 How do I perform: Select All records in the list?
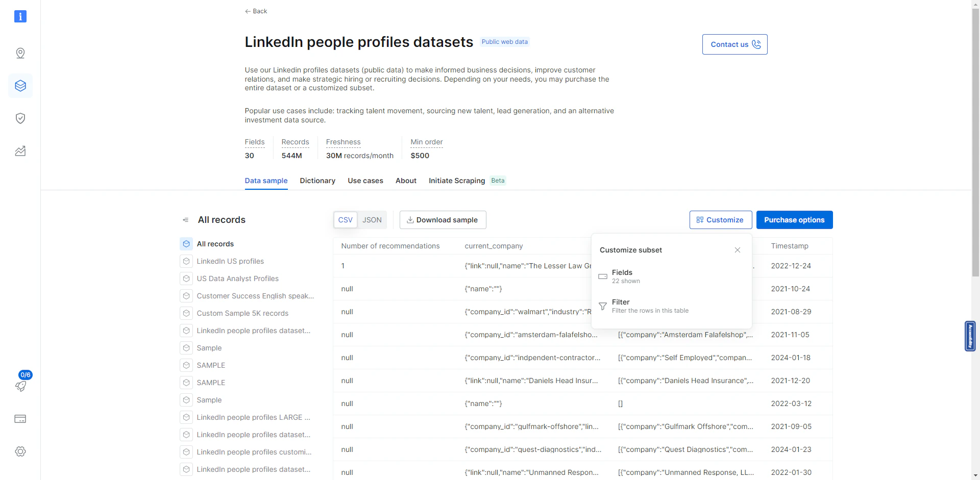coord(215,244)
